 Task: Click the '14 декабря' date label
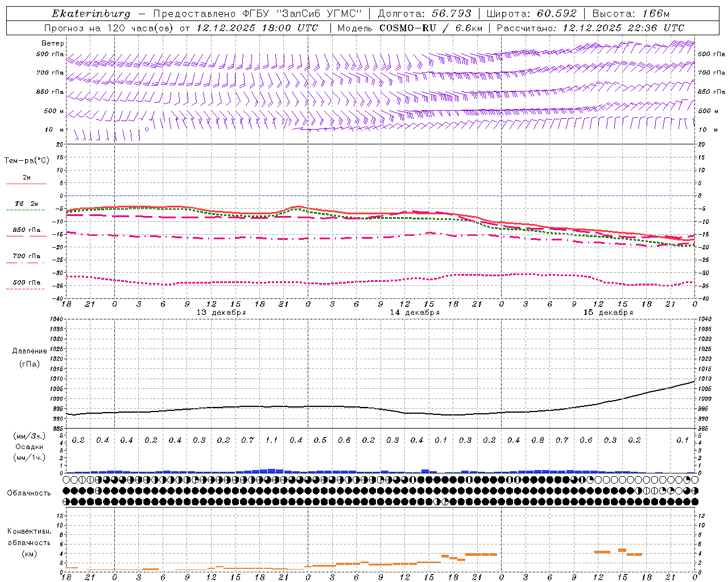click(415, 313)
